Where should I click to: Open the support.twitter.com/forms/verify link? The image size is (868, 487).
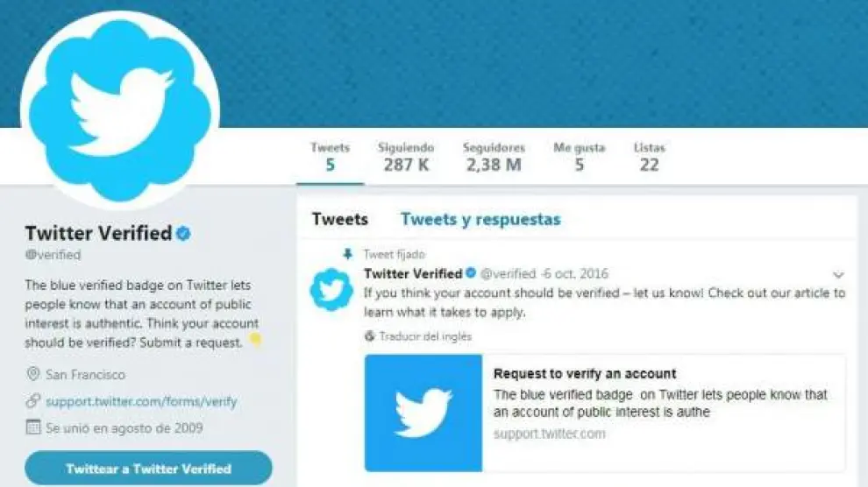tap(141, 401)
